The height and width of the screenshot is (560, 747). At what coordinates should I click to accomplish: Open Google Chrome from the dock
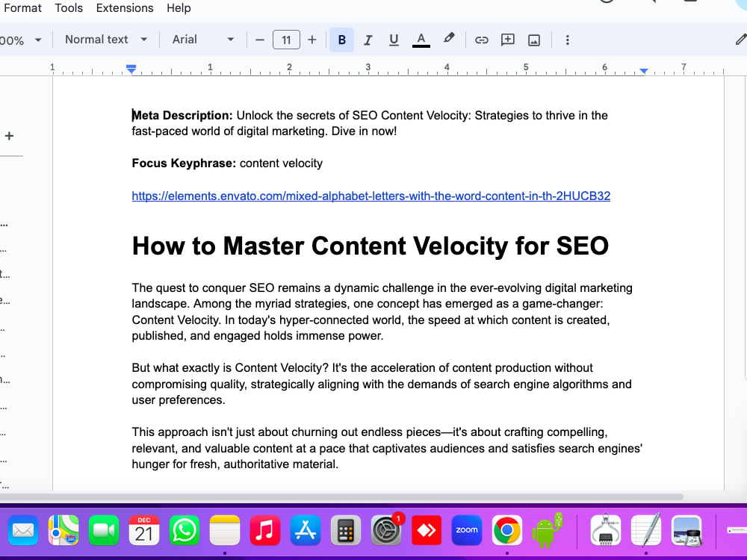click(x=507, y=530)
